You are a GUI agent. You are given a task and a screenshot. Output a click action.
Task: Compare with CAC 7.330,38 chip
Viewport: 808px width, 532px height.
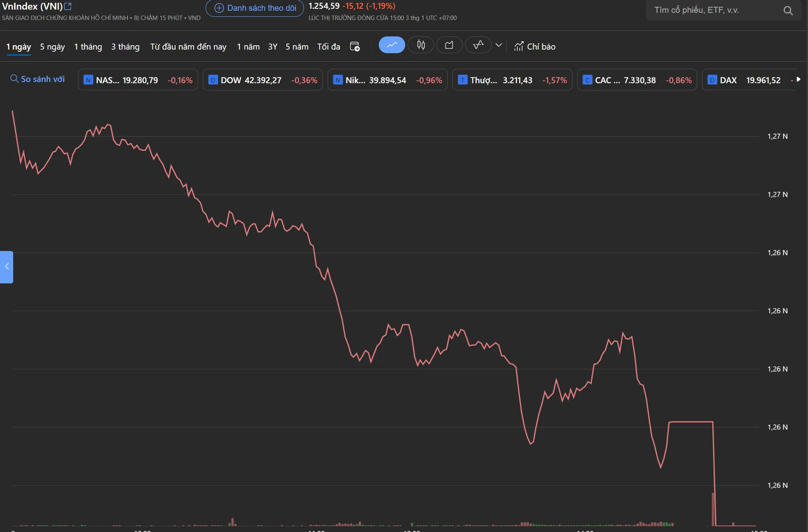(637, 80)
